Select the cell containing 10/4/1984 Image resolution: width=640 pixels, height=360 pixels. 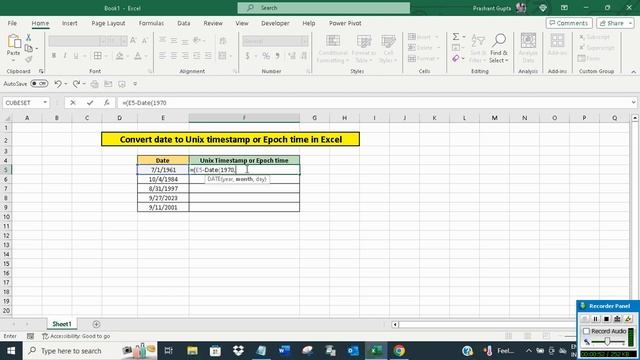(x=163, y=179)
